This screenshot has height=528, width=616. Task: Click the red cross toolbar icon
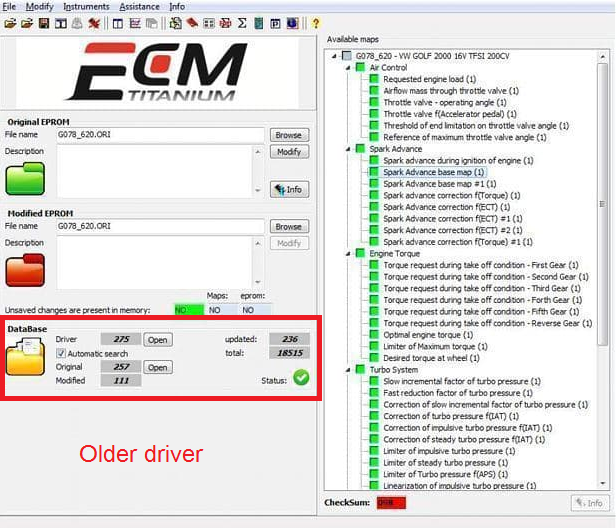tap(94, 23)
